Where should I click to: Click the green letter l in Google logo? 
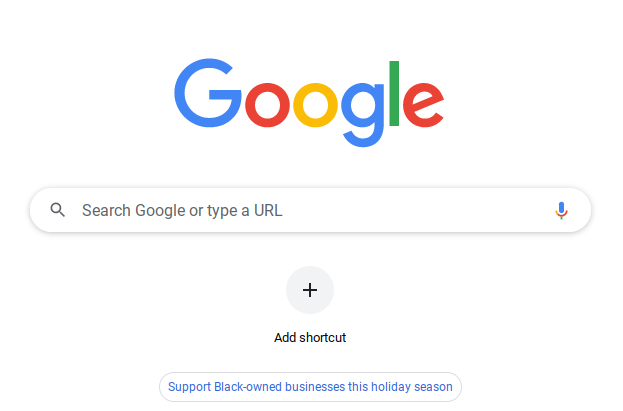click(x=394, y=93)
